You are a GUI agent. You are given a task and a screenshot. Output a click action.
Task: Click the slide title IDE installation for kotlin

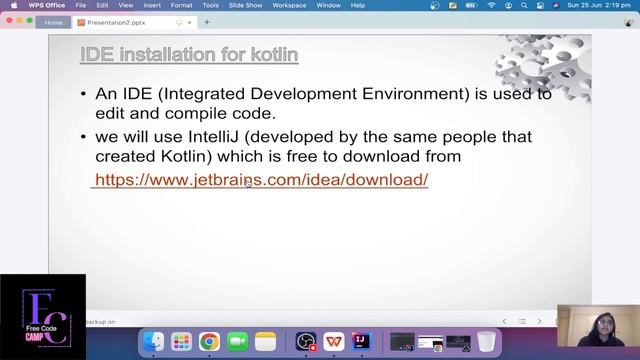pos(189,55)
